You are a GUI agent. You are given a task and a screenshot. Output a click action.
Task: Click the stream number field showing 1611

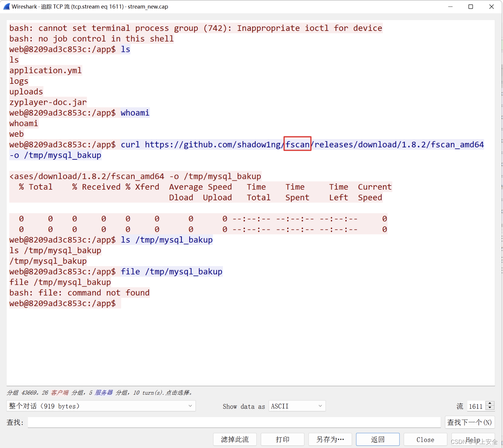click(477, 406)
